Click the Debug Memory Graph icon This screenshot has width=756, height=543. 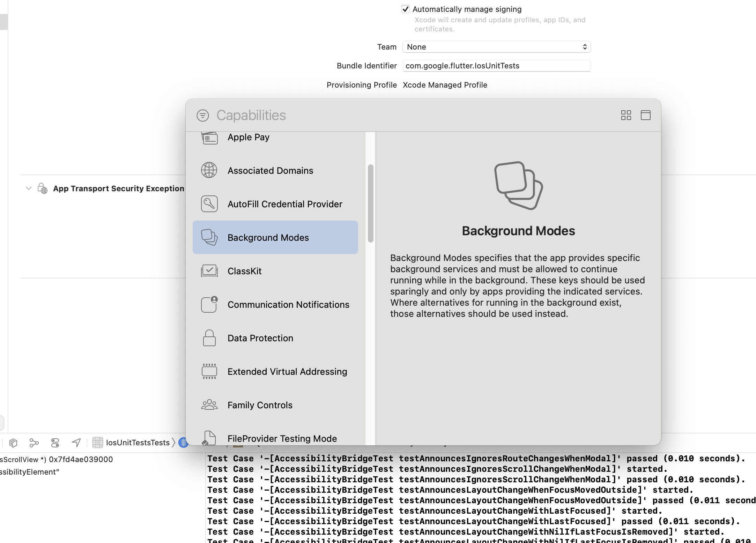click(x=34, y=443)
